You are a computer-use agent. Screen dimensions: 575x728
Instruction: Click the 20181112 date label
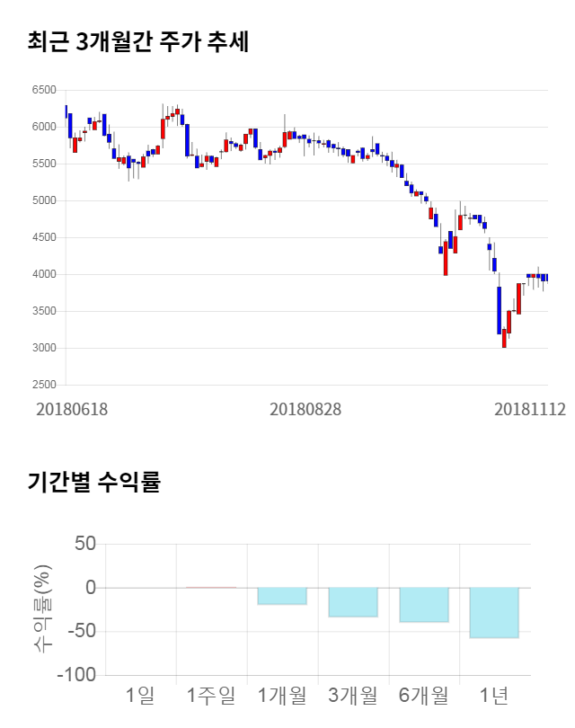pyautogui.click(x=530, y=409)
